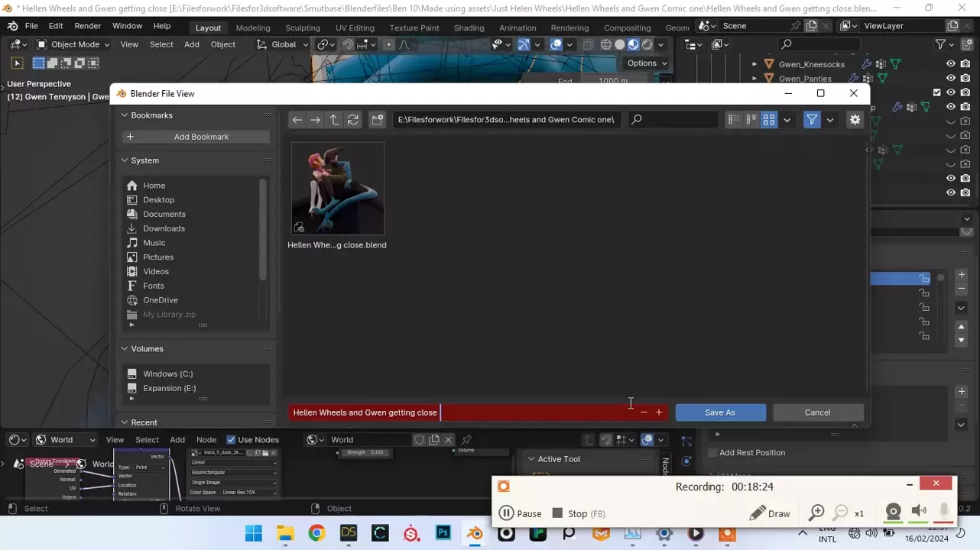
Task: Refresh the file list
Action: pyautogui.click(x=352, y=120)
